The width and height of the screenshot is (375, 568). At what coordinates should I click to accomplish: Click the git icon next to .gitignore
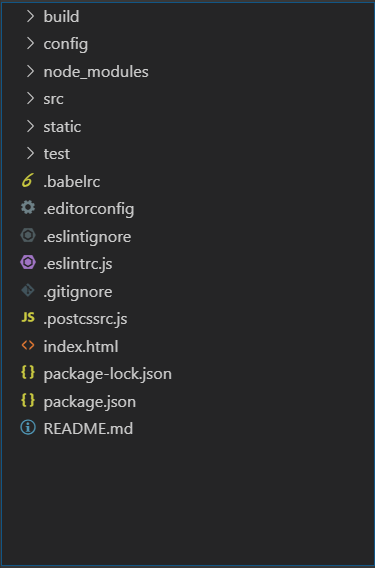tap(28, 290)
